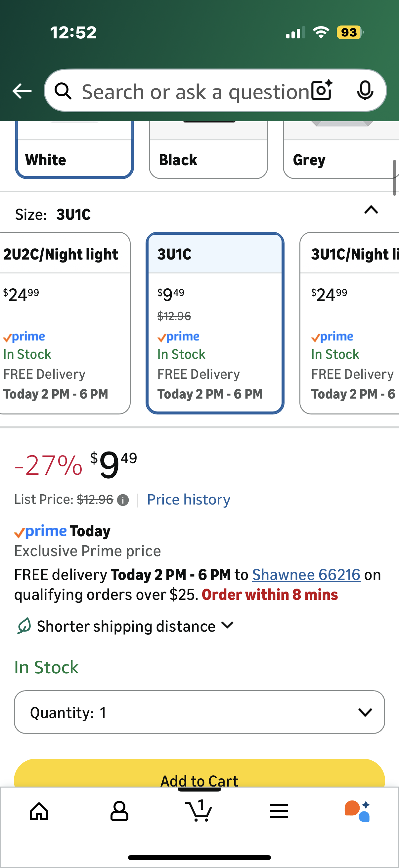The image size is (399, 868).
Task: Change delivery location Shawnee 66216
Action: (306, 575)
